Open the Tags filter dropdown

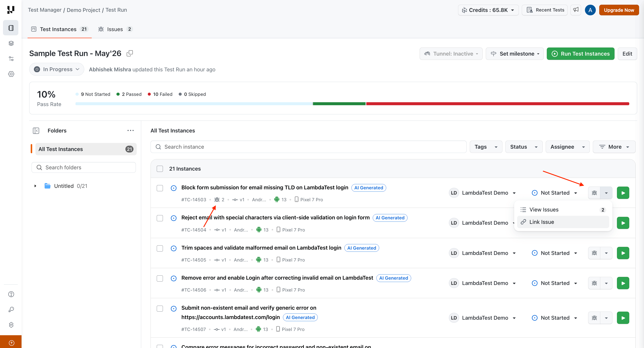[x=486, y=147]
